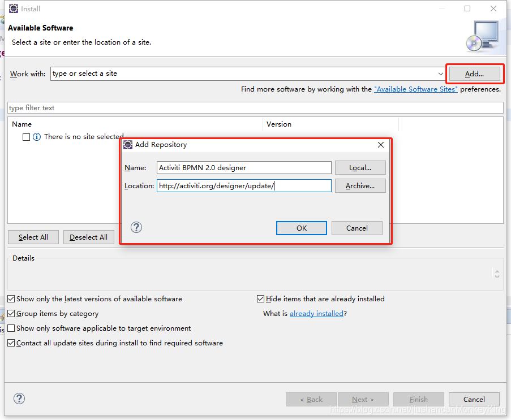This screenshot has width=511, height=420.
Task: Click the Add... button beside Work with
Action: pos(474,74)
